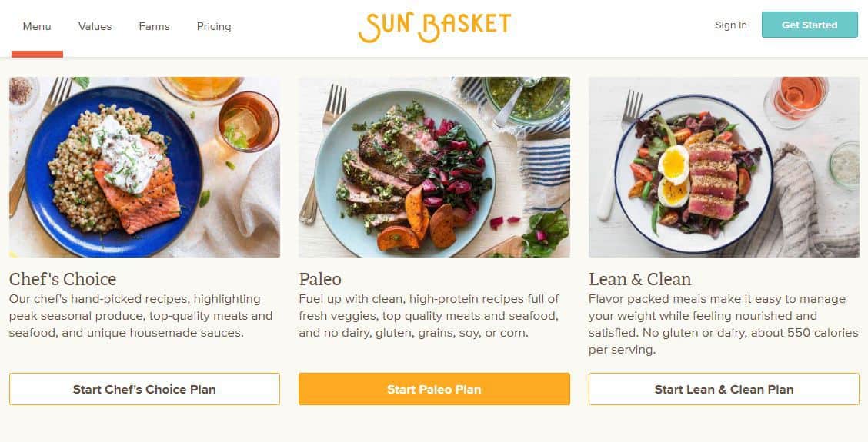This screenshot has height=442, width=868.
Task: Open the Farms navigation link
Action: [154, 26]
